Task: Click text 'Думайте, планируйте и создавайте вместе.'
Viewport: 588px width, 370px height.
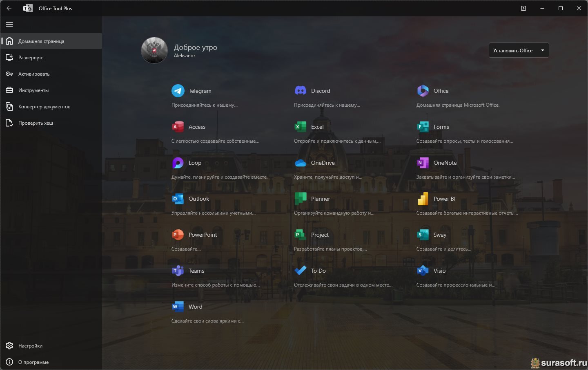Action: tap(220, 177)
